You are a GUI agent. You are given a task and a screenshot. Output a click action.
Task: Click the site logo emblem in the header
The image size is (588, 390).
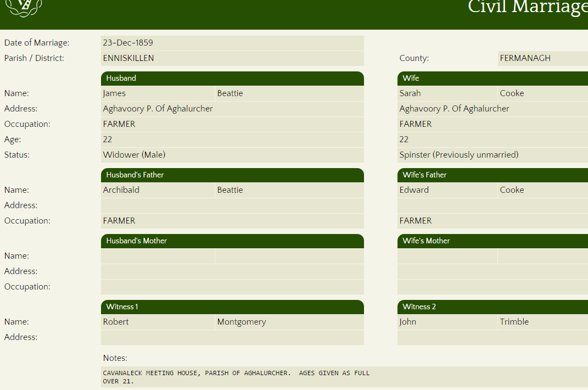(23, 7)
